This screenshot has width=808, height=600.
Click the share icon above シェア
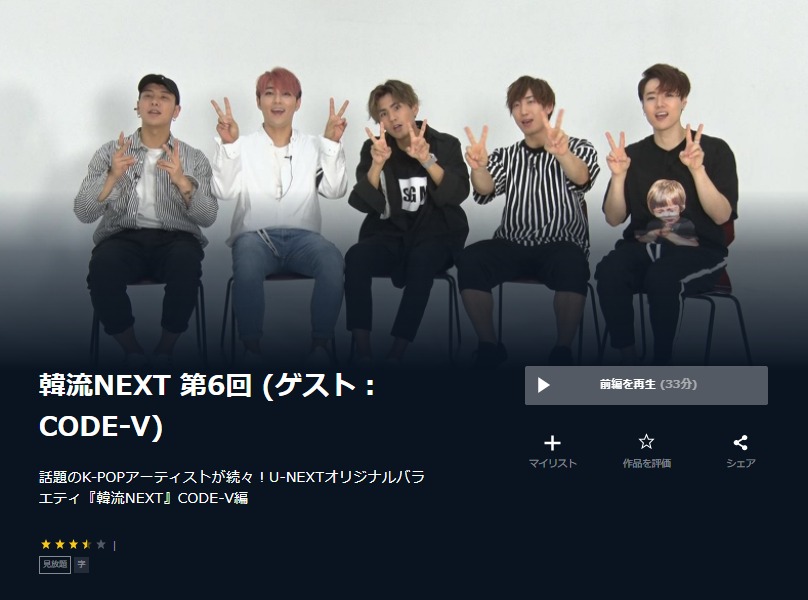(740, 442)
